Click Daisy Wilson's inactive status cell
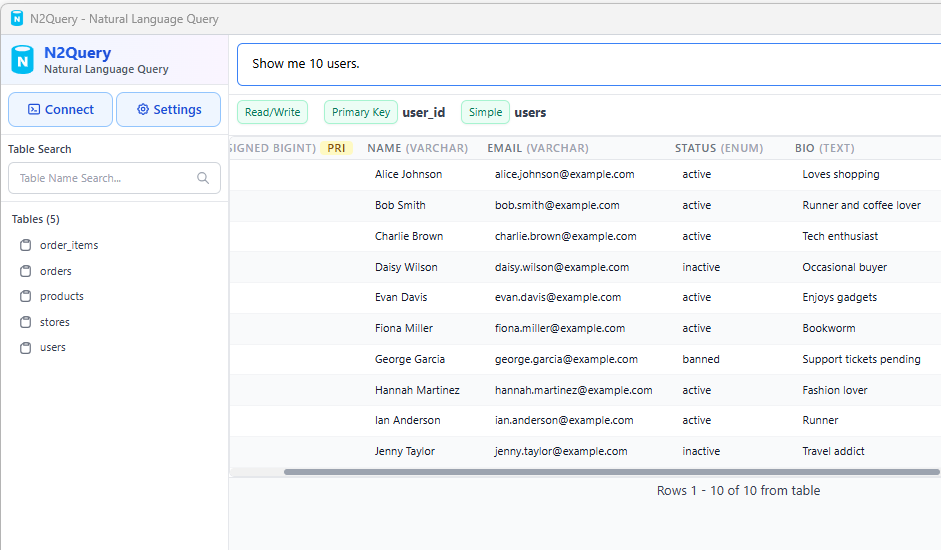The height and width of the screenshot is (550, 941). pos(701,267)
